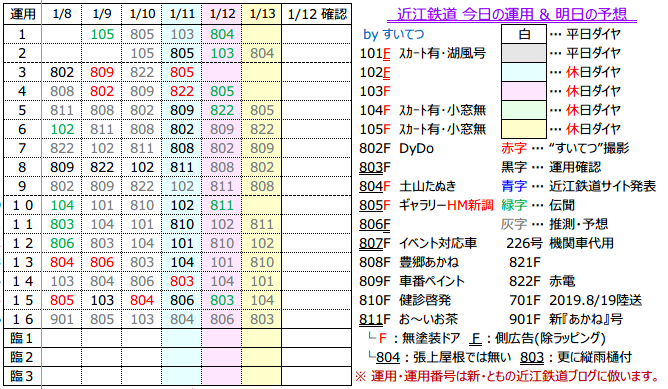Click legend entry 811F お～いお茶
Viewport: 668px width, 389px height.
click(409, 319)
